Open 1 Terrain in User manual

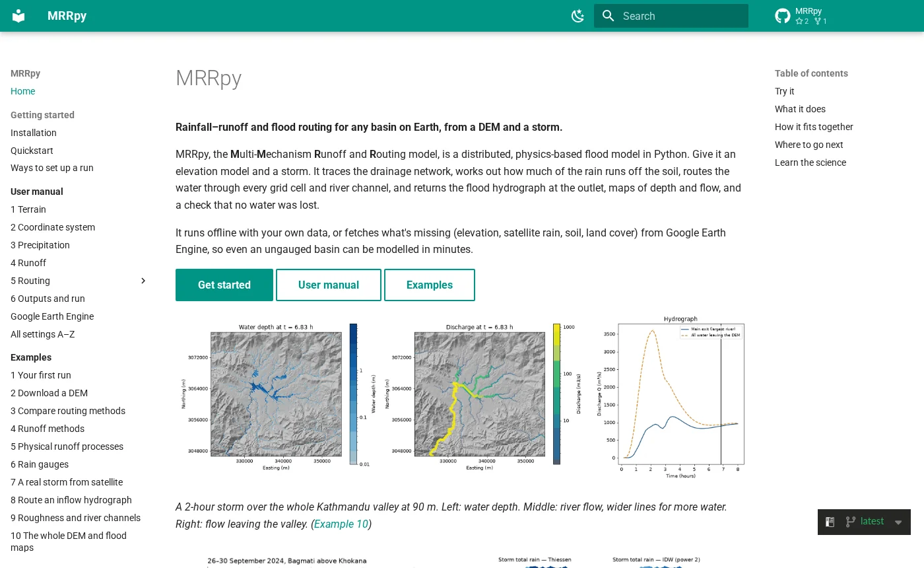pos(28,209)
